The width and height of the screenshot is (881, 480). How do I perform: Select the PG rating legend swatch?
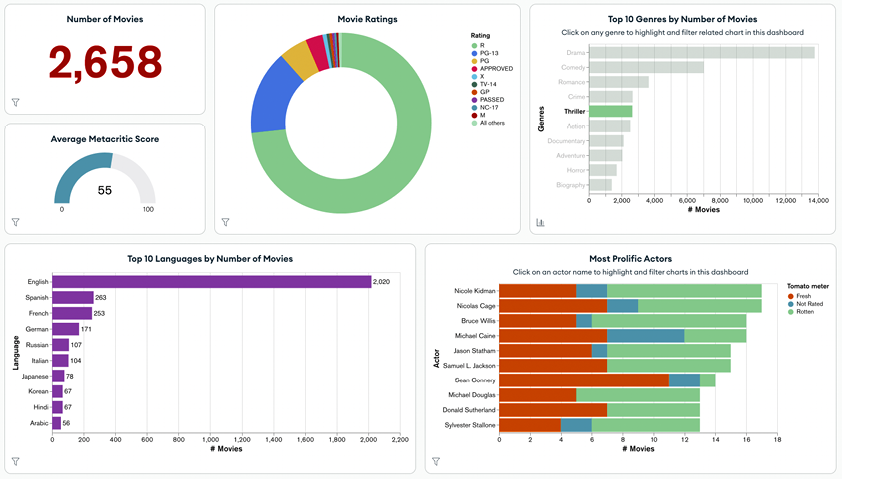474,61
